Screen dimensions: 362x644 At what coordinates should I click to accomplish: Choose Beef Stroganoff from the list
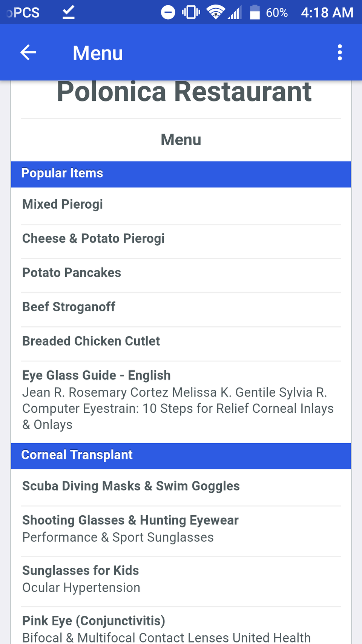click(69, 307)
